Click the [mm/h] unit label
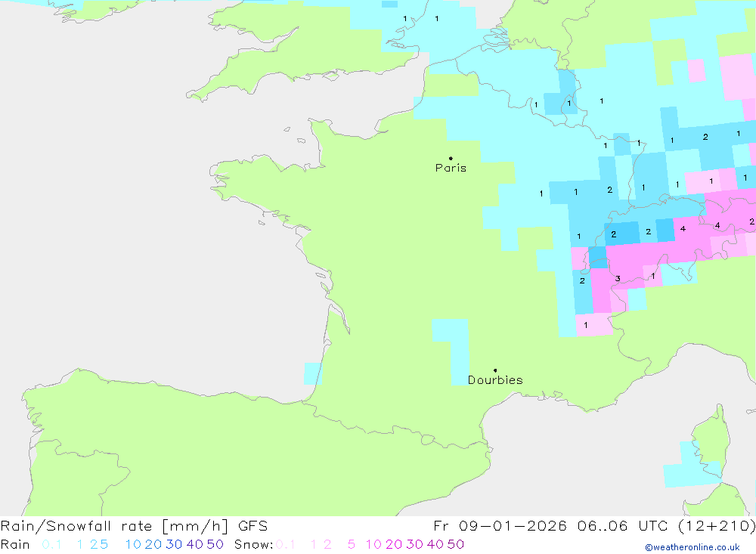The image size is (756, 554). click(195, 526)
